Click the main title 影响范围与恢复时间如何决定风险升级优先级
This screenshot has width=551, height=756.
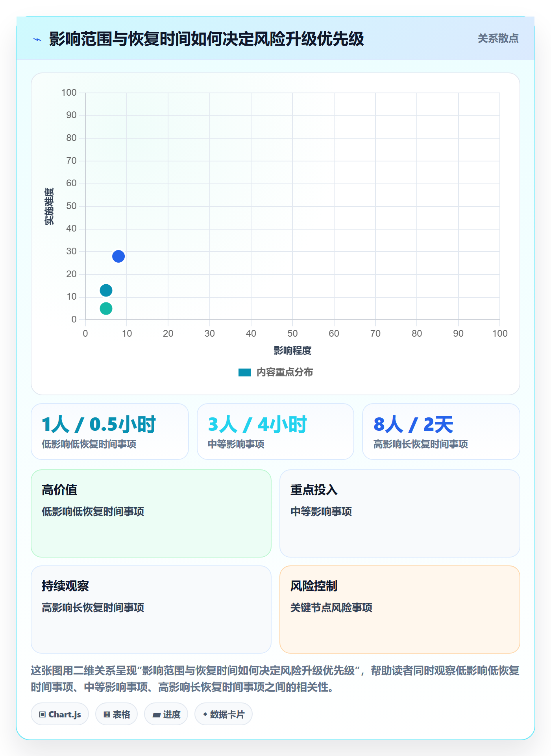tap(206, 39)
